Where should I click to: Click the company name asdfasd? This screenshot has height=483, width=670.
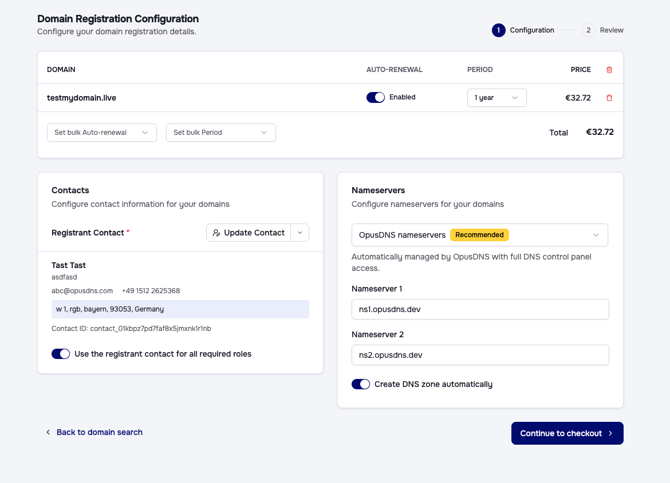point(64,277)
